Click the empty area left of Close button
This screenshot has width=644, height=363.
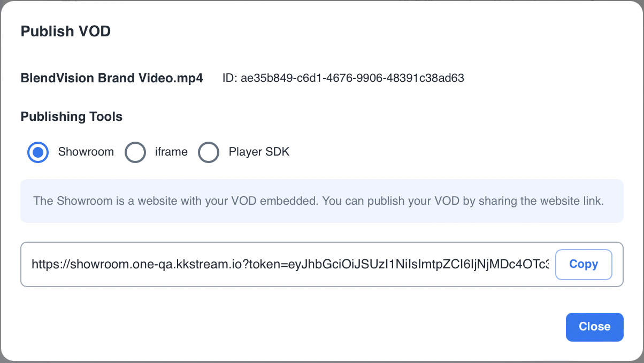click(x=374, y=327)
